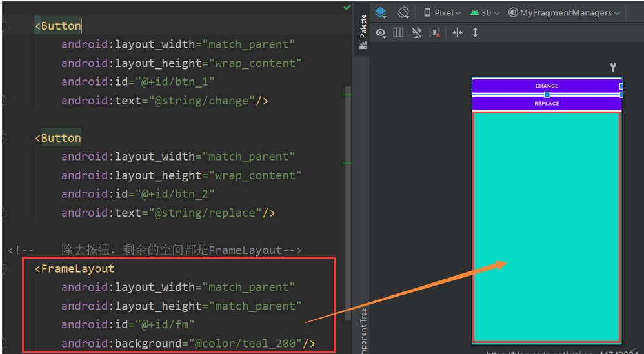The width and height of the screenshot is (644, 354).
Task: Click android:id="@+id/btn_2" line
Action: 138,193
